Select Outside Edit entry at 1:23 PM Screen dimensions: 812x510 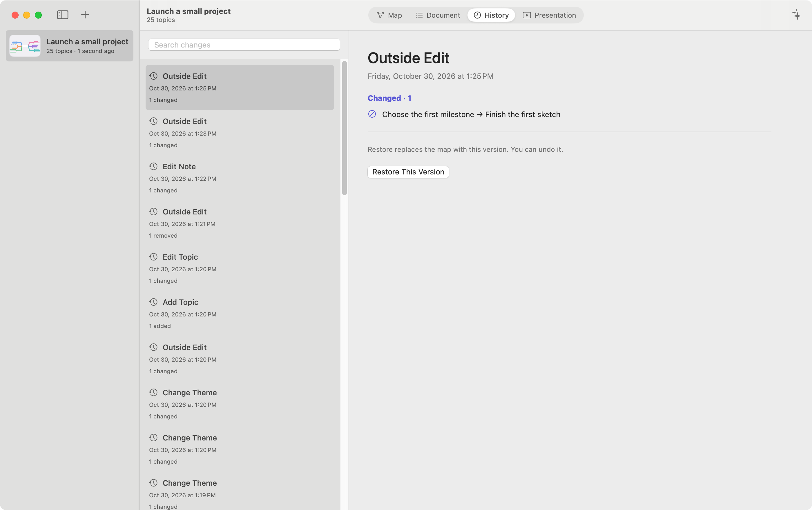pyautogui.click(x=240, y=133)
